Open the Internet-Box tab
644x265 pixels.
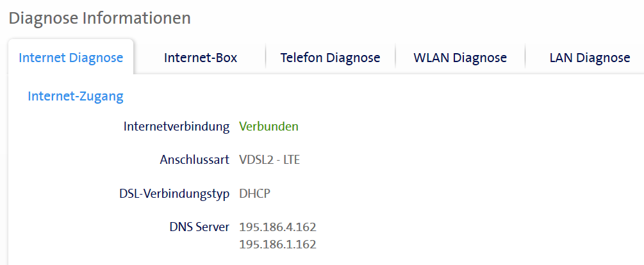coord(201,58)
